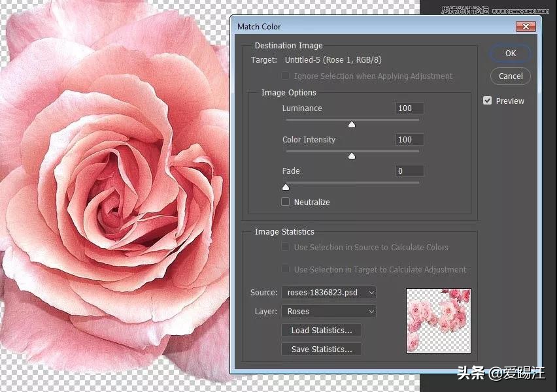Click the Luminance value field
557x392 pixels.
[x=409, y=108]
